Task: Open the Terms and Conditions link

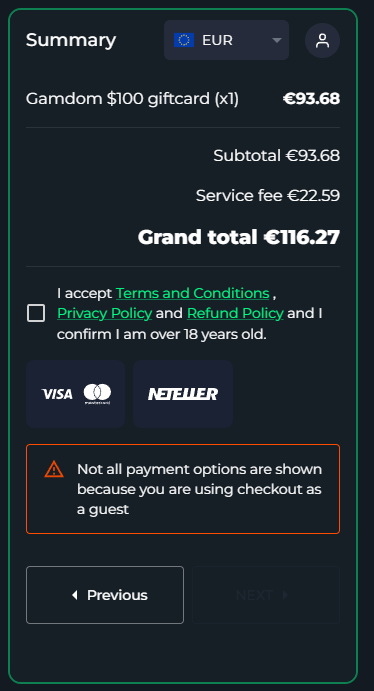Action: [193, 293]
